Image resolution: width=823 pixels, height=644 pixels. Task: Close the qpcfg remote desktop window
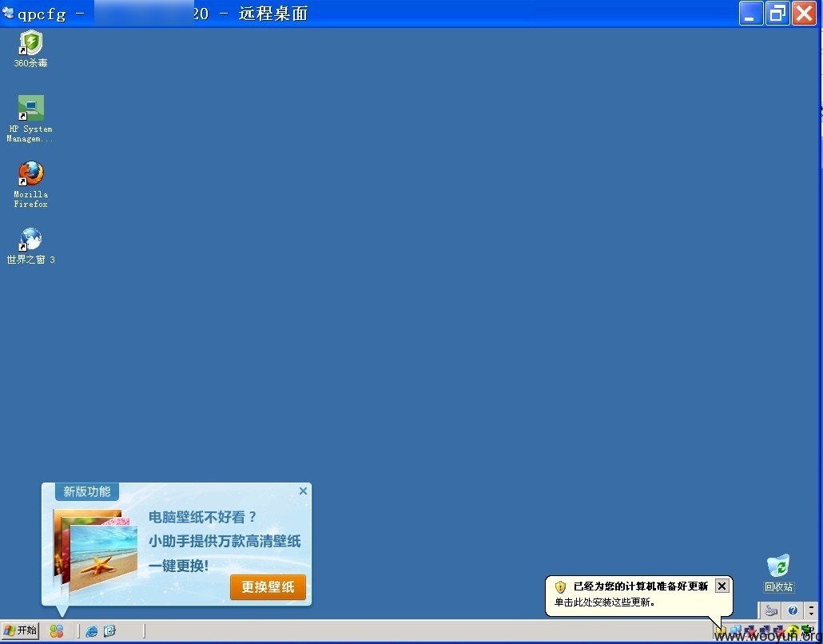click(804, 13)
